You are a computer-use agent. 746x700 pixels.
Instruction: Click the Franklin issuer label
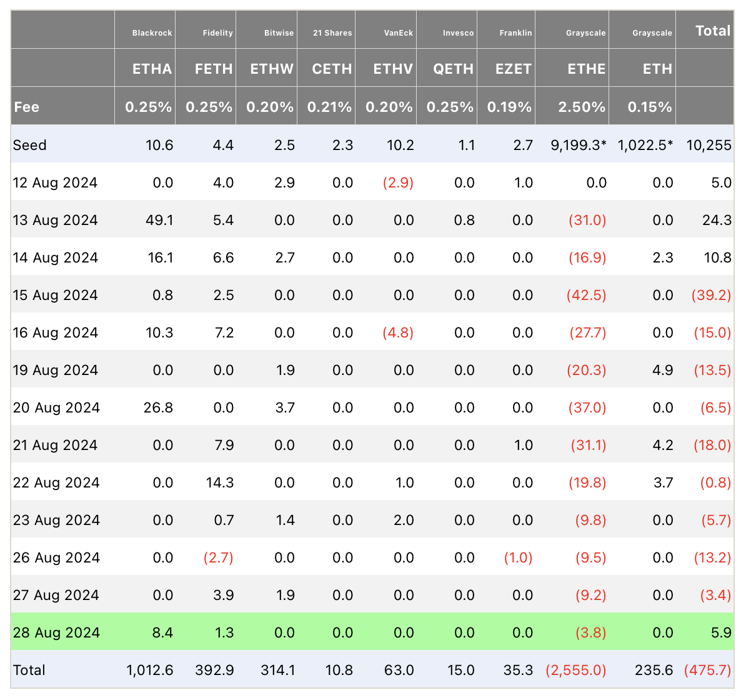(515, 33)
